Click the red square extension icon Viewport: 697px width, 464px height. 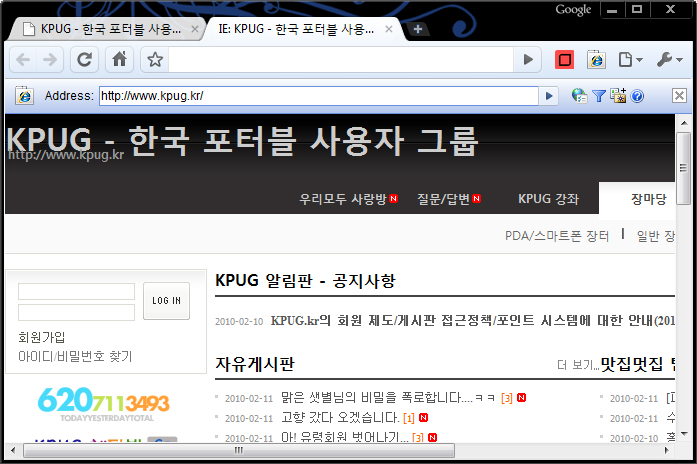[x=565, y=60]
